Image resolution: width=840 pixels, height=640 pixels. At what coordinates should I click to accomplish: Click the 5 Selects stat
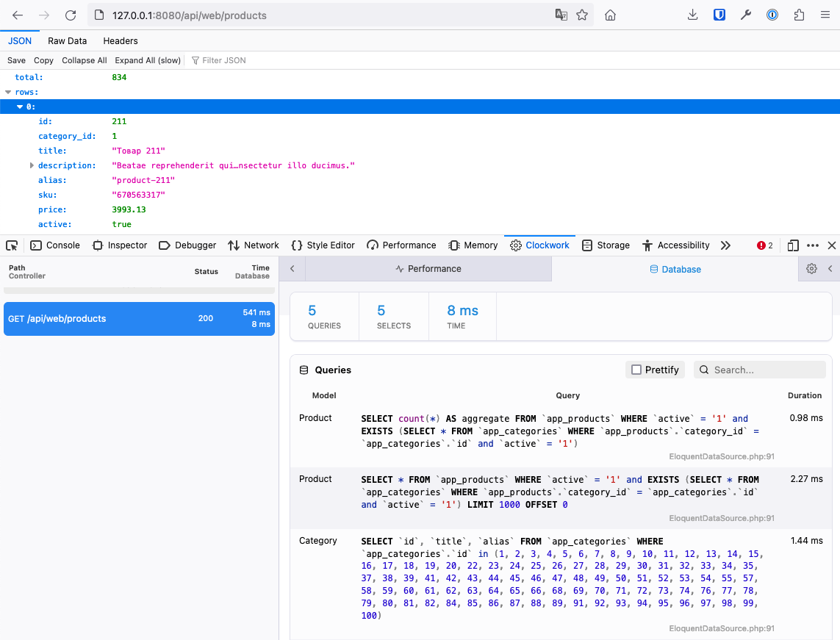(394, 317)
